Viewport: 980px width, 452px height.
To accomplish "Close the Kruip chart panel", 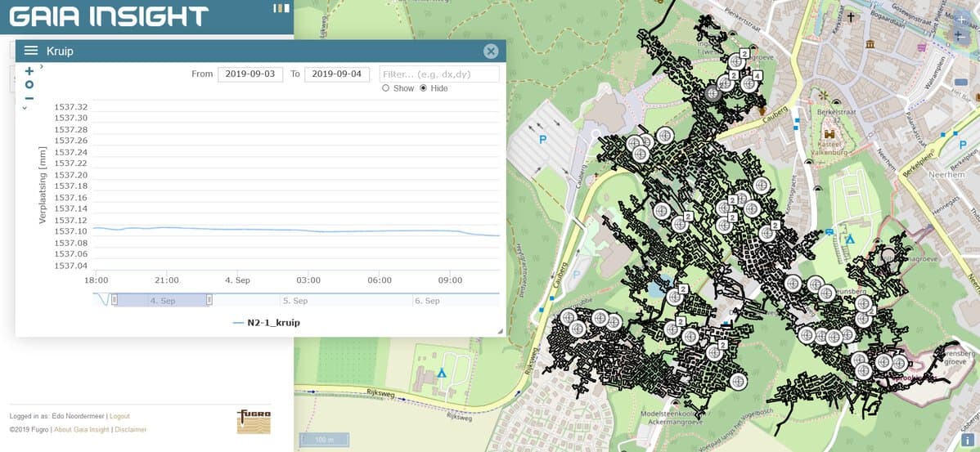I will click(x=491, y=51).
